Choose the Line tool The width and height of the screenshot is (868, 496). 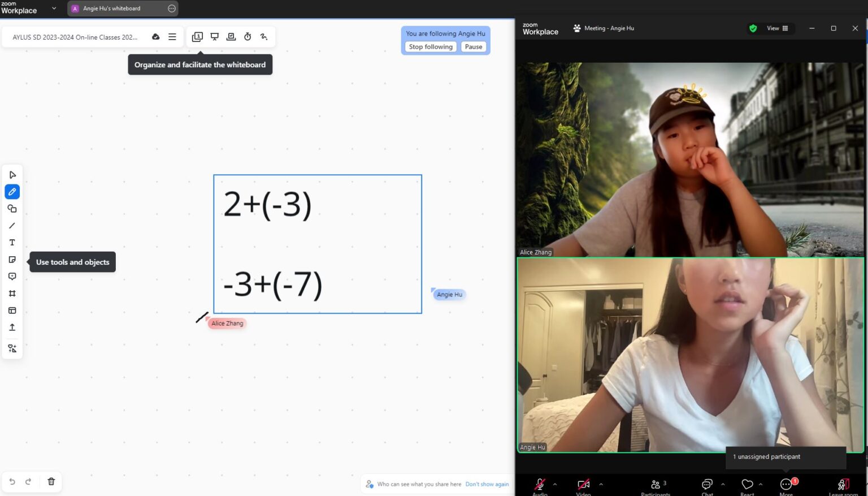click(12, 226)
